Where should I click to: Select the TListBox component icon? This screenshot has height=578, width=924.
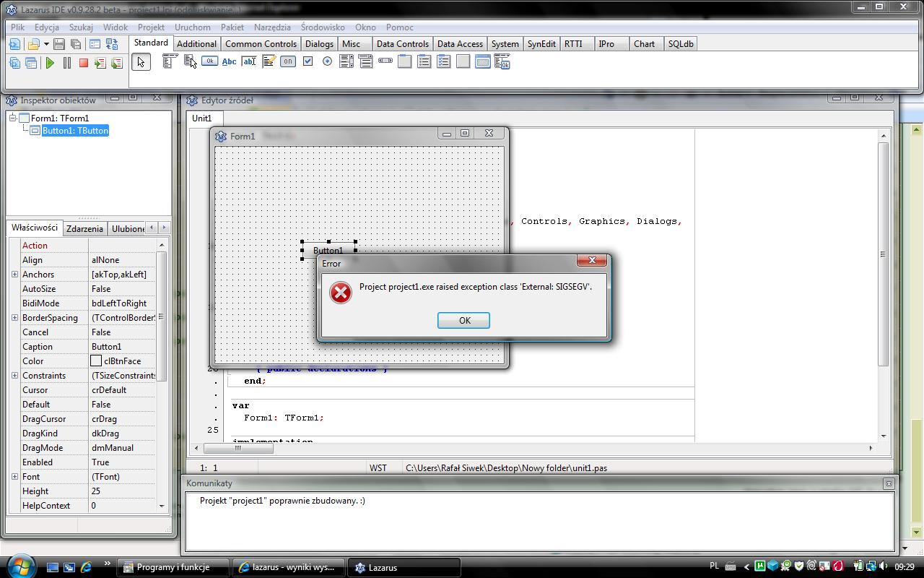tap(346, 61)
